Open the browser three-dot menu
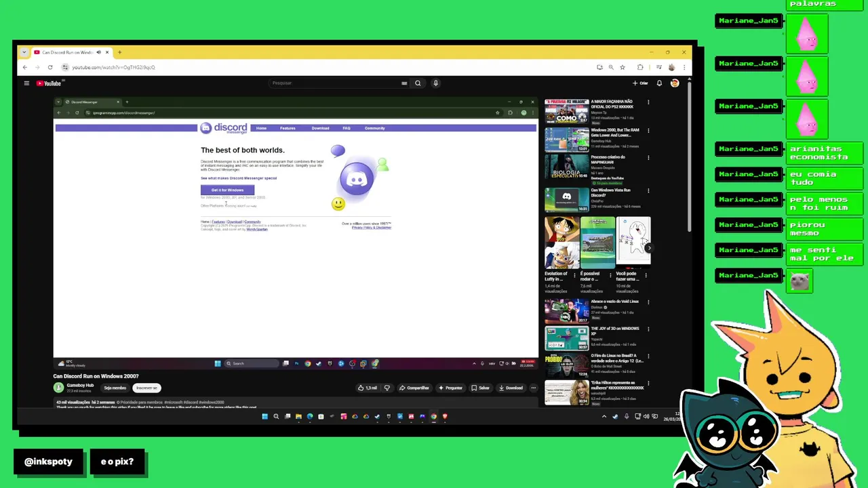Viewport: 868px width, 488px height. [684, 67]
